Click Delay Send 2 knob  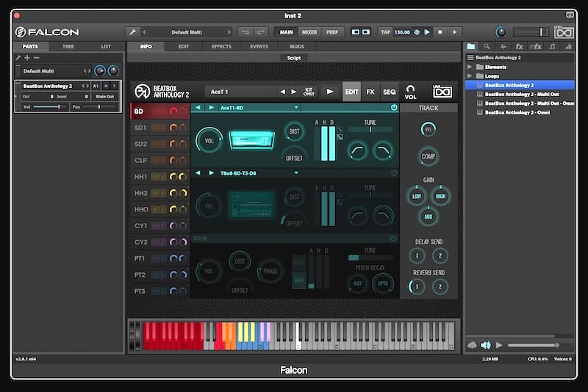440,255
